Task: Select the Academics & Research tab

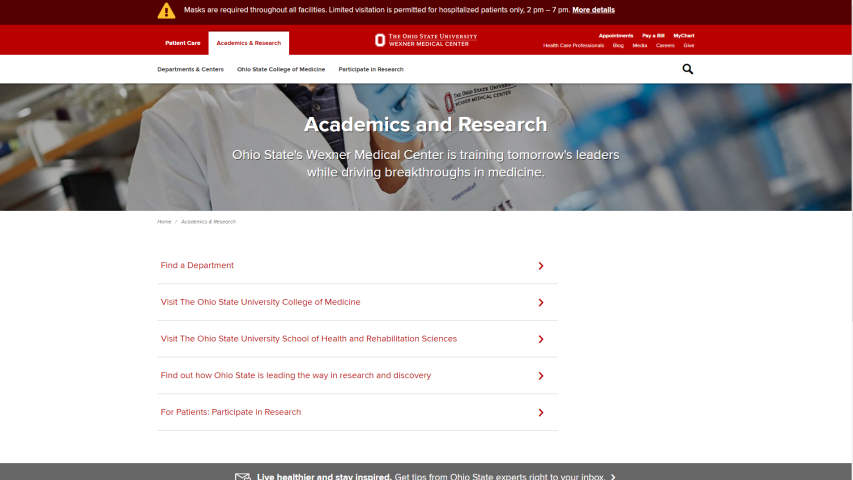Action: point(249,43)
